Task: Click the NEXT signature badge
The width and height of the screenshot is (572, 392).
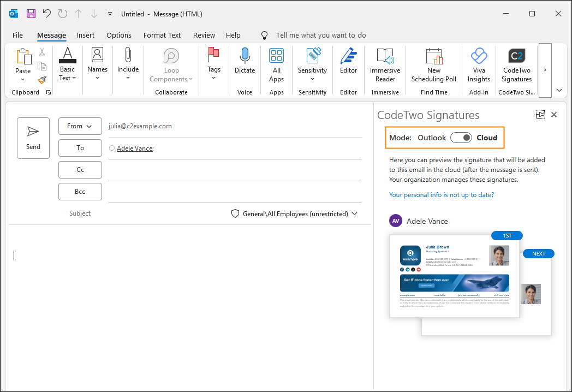Action: (539, 254)
